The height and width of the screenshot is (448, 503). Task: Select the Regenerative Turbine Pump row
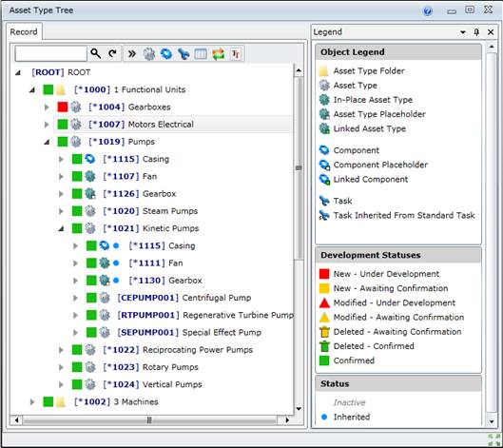tap(204, 315)
